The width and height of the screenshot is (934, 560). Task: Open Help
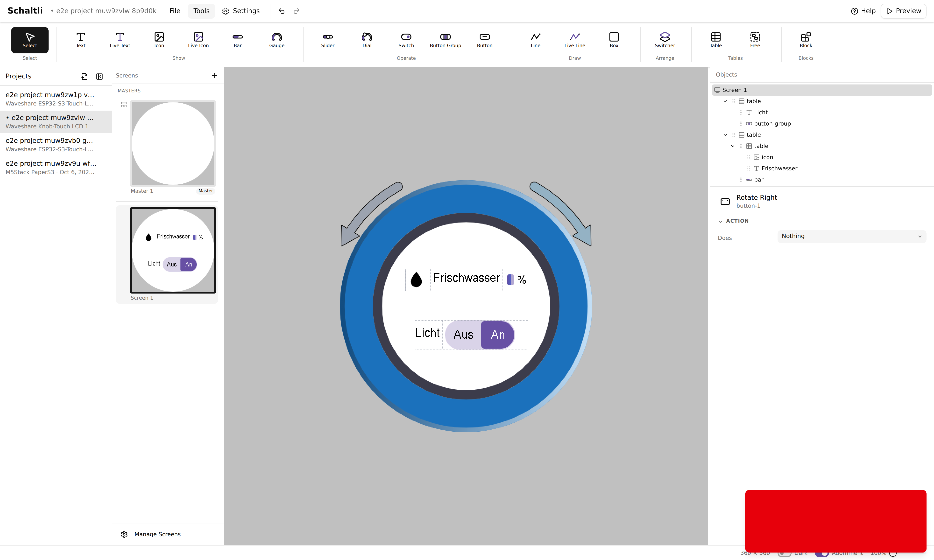(863, 11)
